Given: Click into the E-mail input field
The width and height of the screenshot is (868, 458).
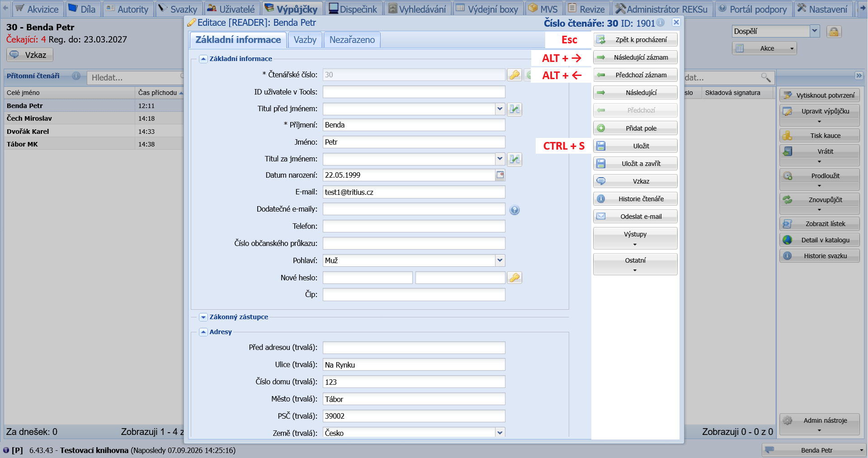Looking at the screenshot, I should click(x=414, y=192).
